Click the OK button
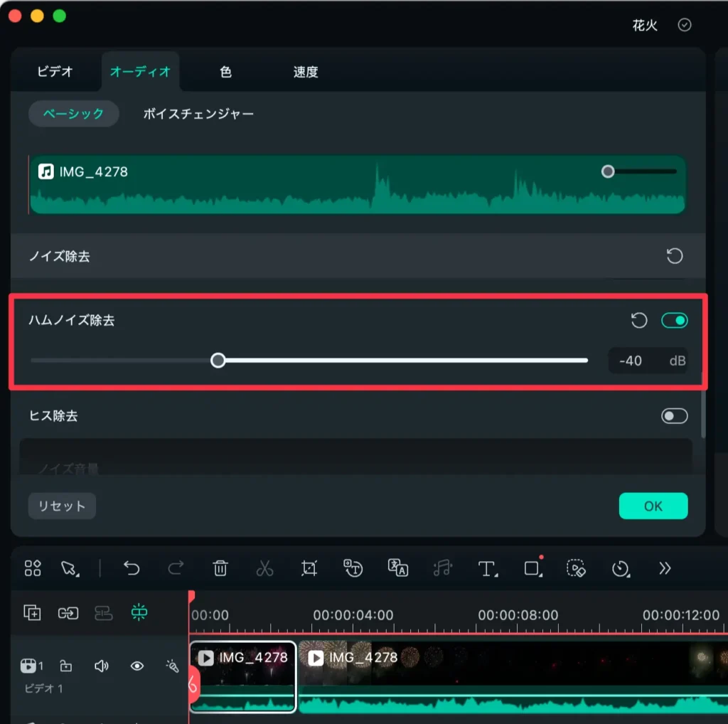 [653, 506]
